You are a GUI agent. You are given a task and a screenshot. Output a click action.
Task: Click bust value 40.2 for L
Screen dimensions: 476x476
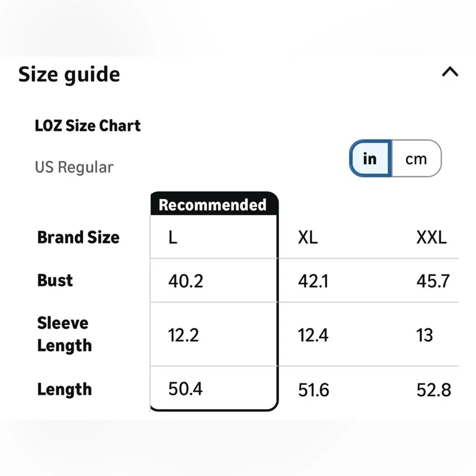coord(185,281)
